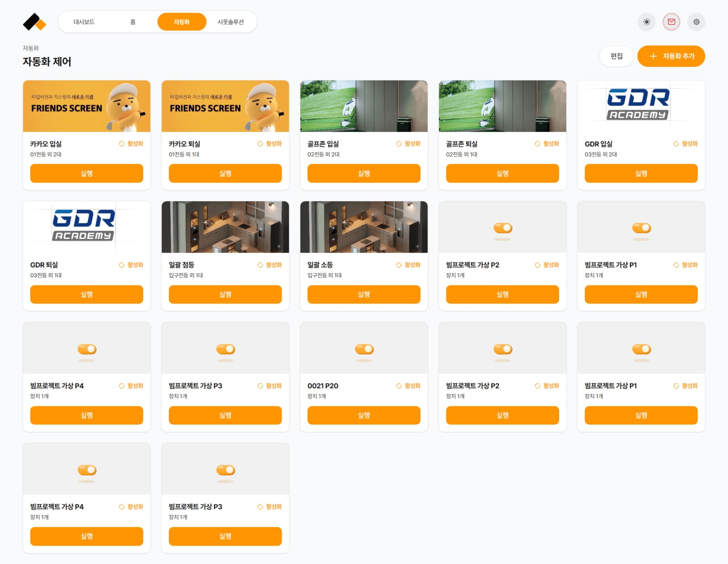The width and height of the screenshot is (728, 564).
Task: Run GDR 입실 with its 실행 button
Action: [641, 173]
